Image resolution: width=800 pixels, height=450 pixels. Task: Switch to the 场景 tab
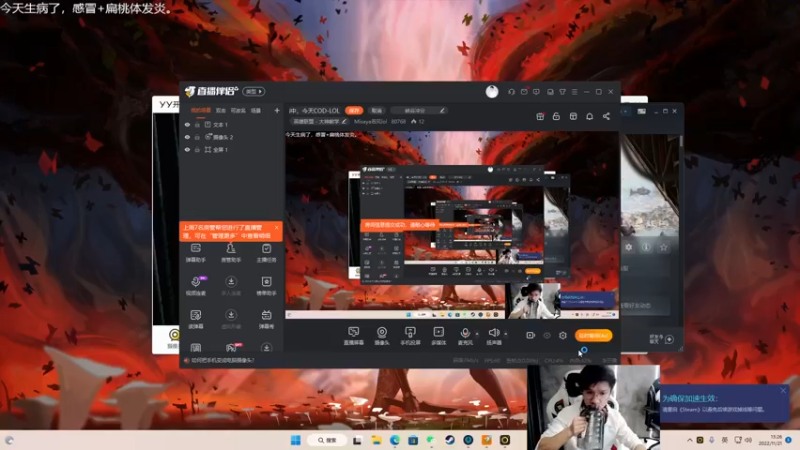256,110
